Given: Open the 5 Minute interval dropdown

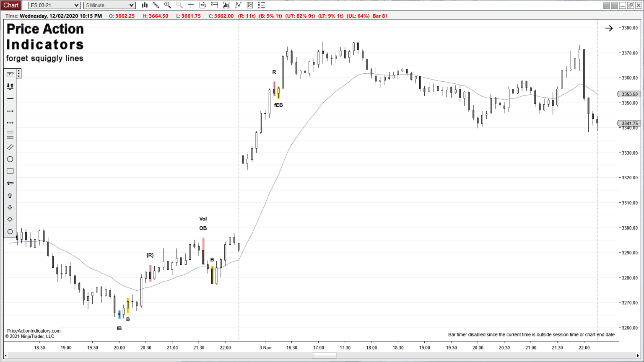Looking at the screenshot, I should 109,5.
